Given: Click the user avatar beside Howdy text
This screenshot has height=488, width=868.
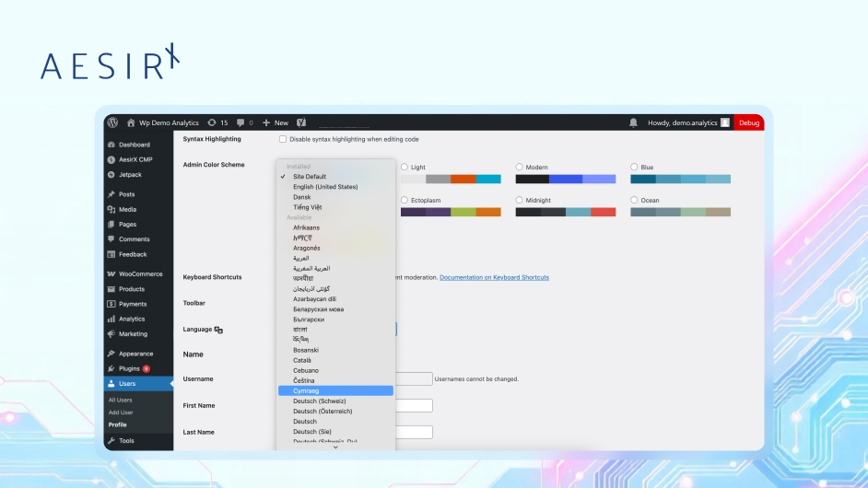Looking at the screenshot, I should pyautogui.click(x=724, y=122).
